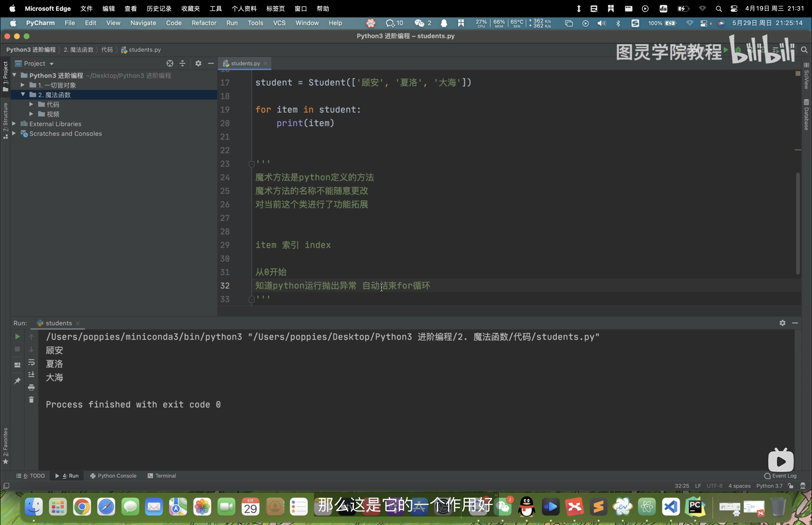Click code line 19 'for item in student:'

pos(308,110)
